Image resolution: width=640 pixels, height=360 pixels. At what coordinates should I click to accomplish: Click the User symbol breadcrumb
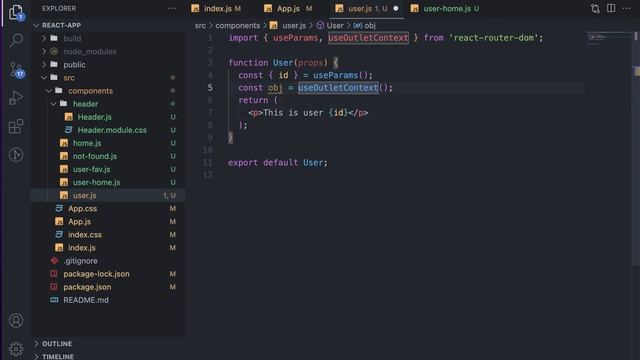[335, 25]
